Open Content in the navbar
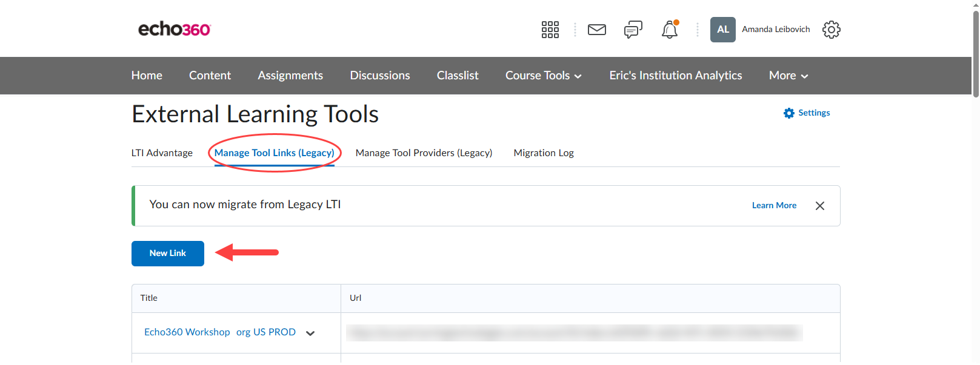The height and width of the screenshot is (365, 980). [x=210, y=76]
